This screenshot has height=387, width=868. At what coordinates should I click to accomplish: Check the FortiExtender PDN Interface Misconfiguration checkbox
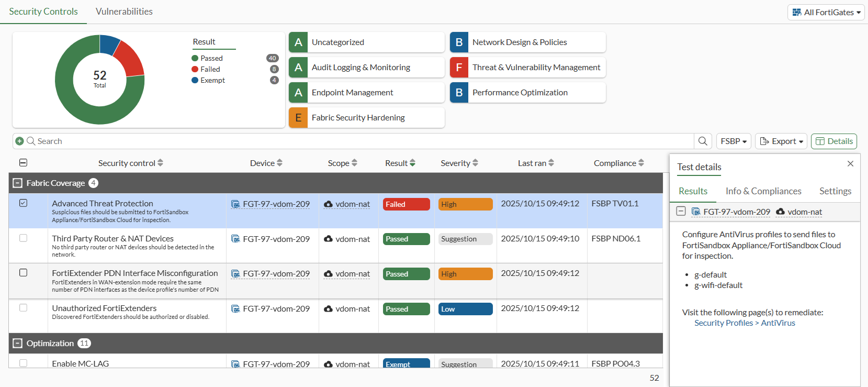pos(23,273)
